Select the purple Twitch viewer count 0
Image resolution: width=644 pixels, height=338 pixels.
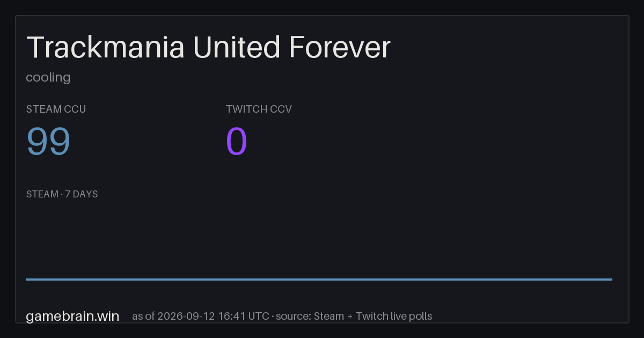point(237,142)
